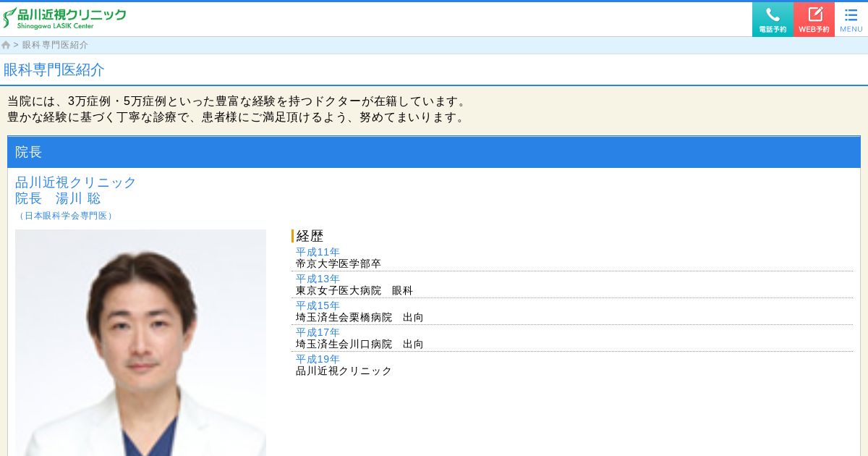Go to home via breadcrumb house icon
The width and height of the screenshot is (868, 456).
tap(6, 45)
